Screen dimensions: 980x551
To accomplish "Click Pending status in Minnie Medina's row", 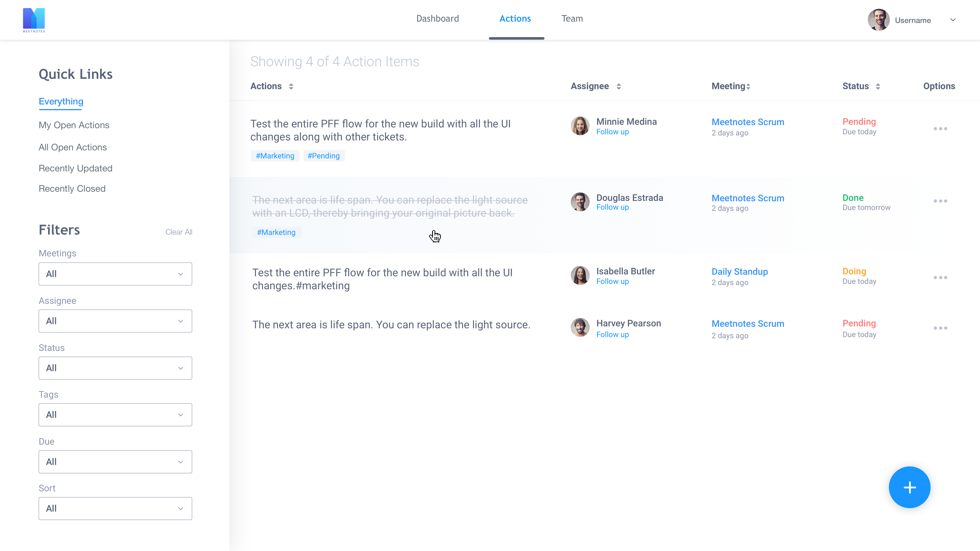I will [x=859, y=122].
